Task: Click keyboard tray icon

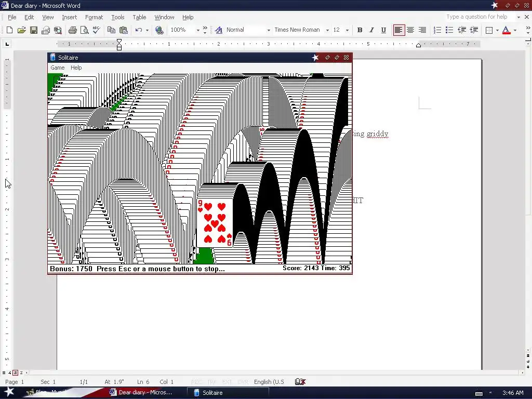Action: [478, 393]
